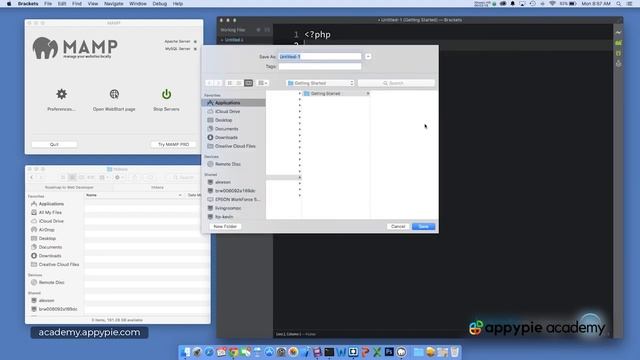The image size is (640, 360).
Task: Open Brackets Edit menu
Action: click(62, 4)
